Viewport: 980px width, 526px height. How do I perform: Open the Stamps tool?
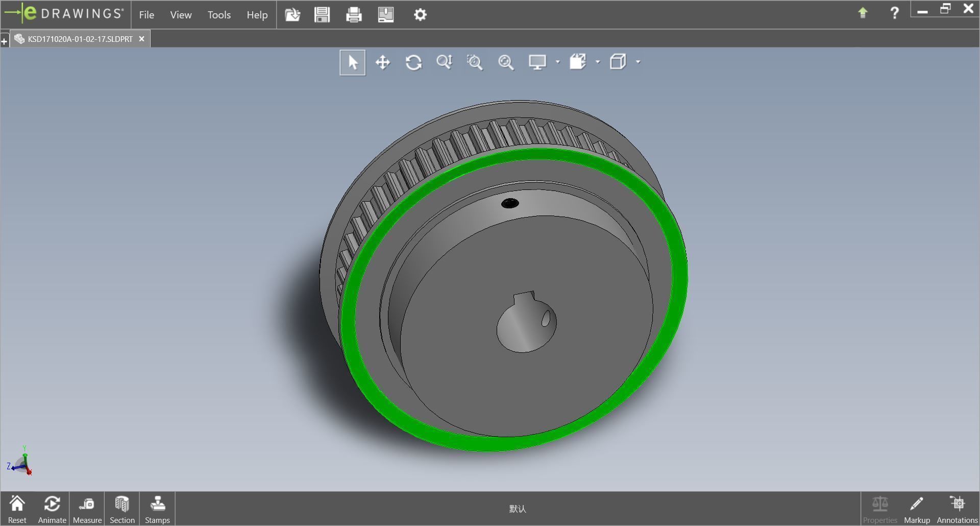pos(157,509)
